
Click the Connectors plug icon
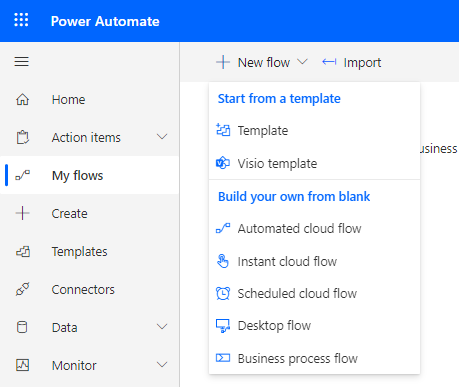point(23,289)
